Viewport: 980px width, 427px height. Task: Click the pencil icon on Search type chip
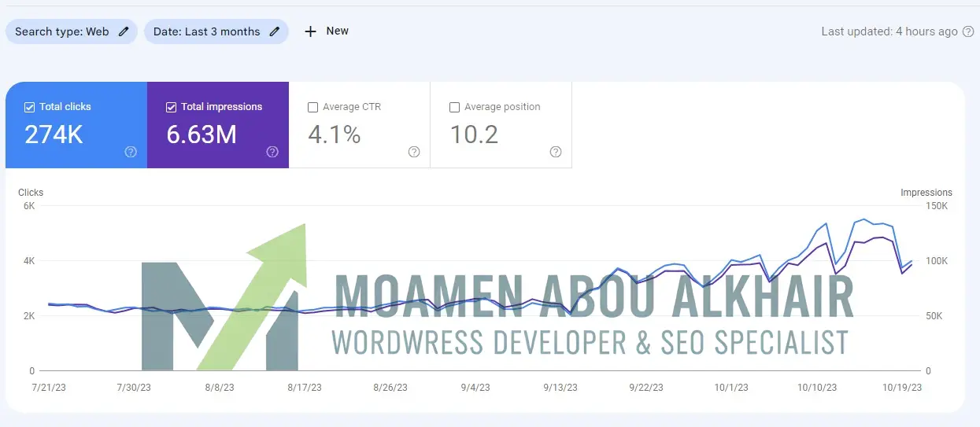coord(124,31)
